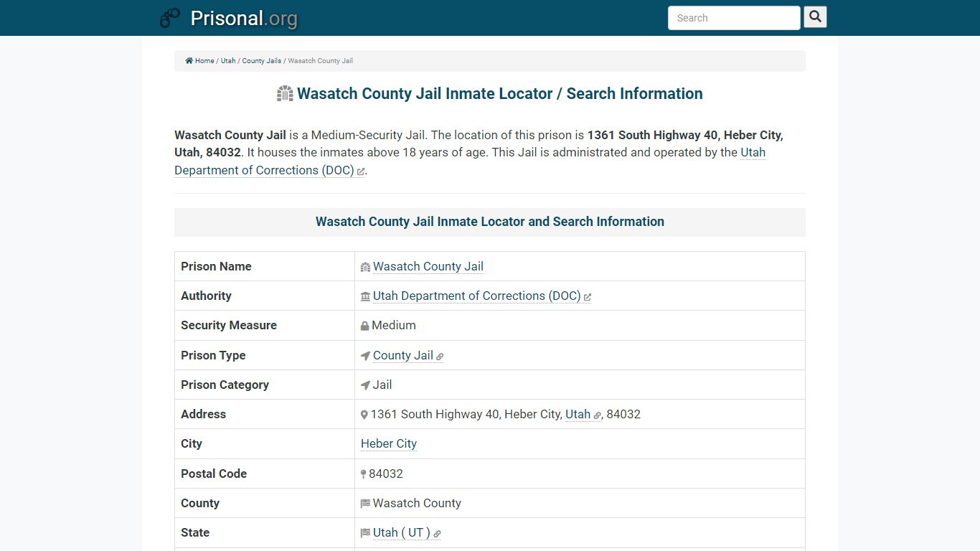Screen dimensions: 980x551
Task: Focus the Search input field
Action: point(734,18)
